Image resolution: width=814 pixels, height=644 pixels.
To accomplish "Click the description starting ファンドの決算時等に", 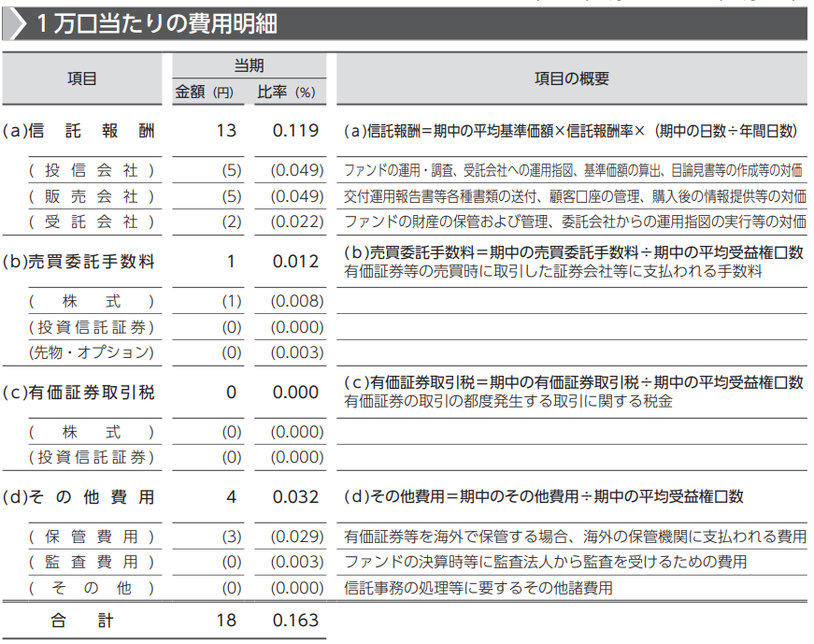I will (x=545, y=562).
